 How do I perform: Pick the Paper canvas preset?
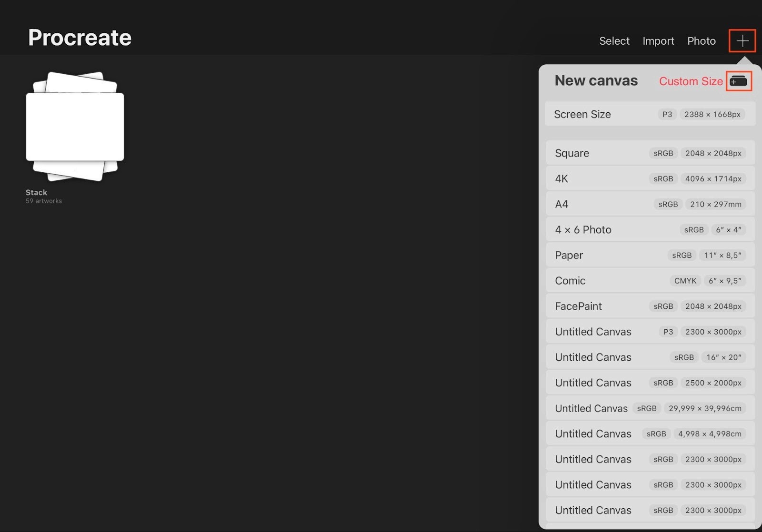click(x=650, y=256)
